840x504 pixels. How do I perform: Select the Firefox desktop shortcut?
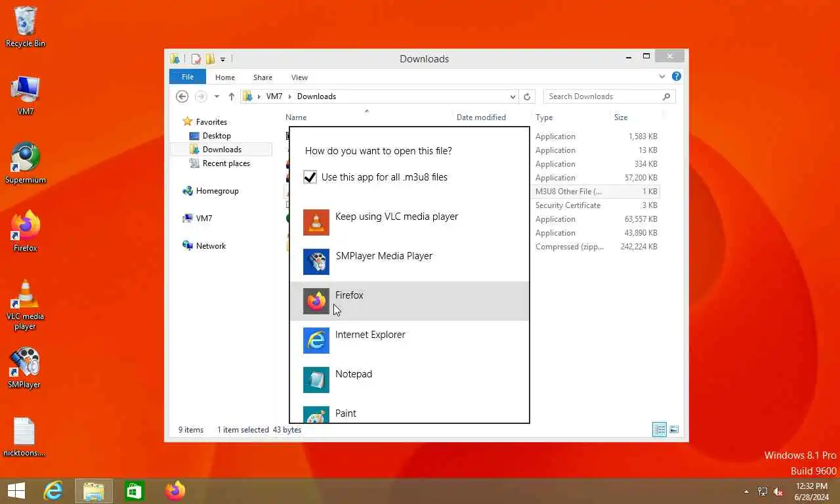pos(26,232)
